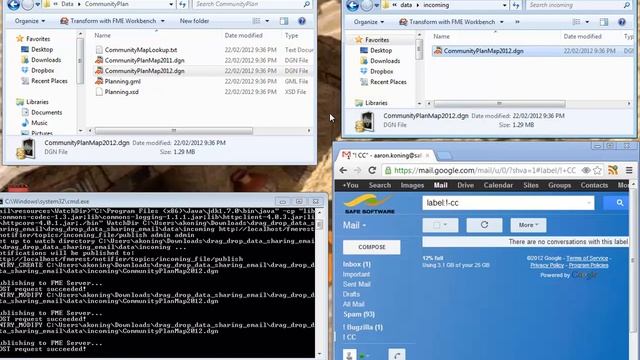Open Sites in Google top bar

tap(531, 185)
